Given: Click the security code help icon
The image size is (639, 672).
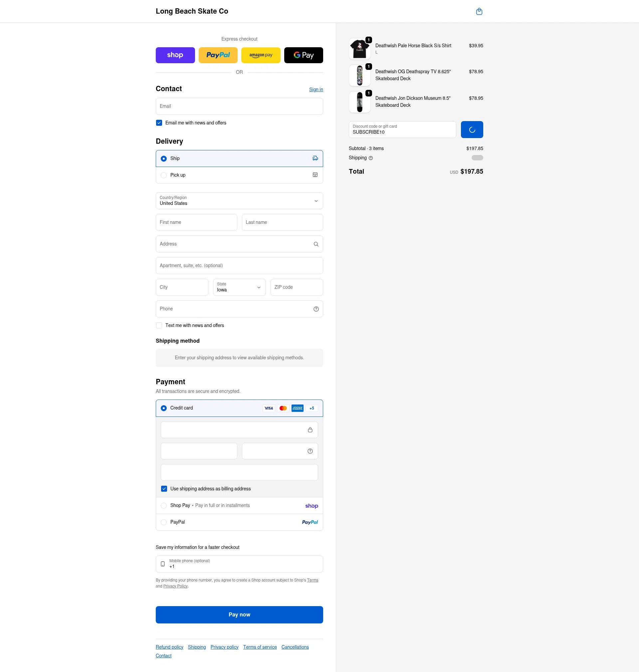Looking at the screenshot, I should (310, 451).
